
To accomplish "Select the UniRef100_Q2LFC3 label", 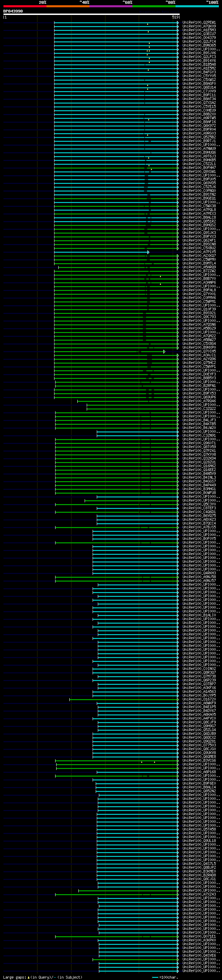I will [x=199, y=57].
